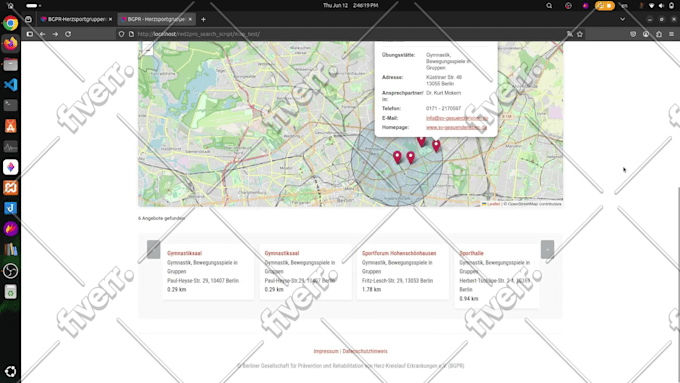Open the Leaflet attribution link

493,204
